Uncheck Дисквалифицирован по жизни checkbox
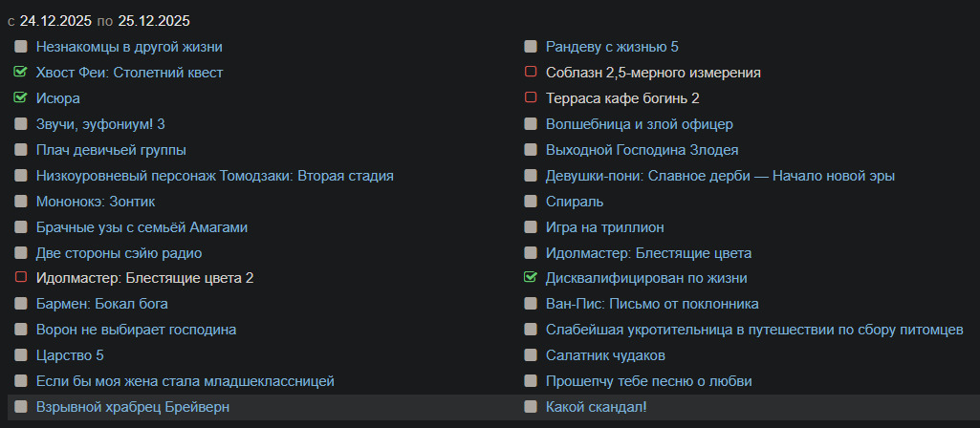 (531, 278)
